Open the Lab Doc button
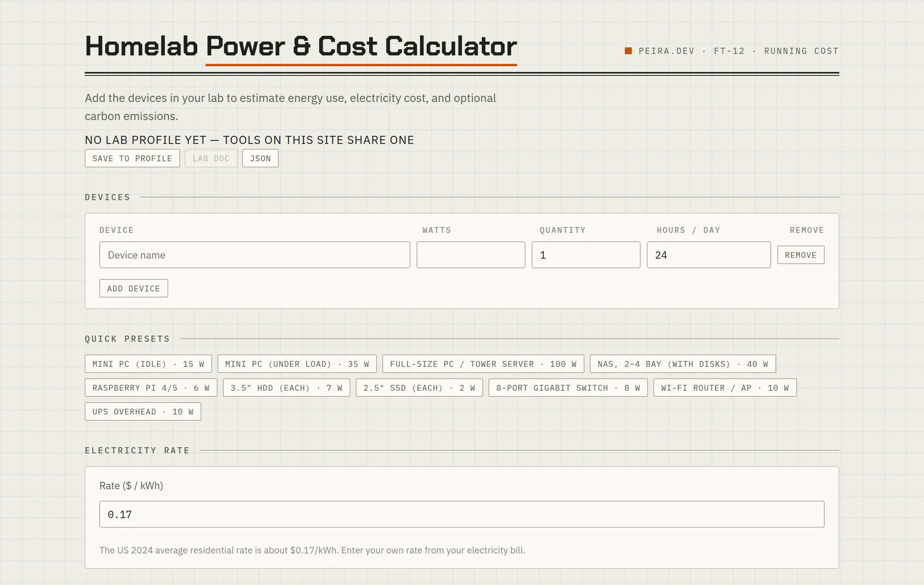 click(x=211, y=158)
